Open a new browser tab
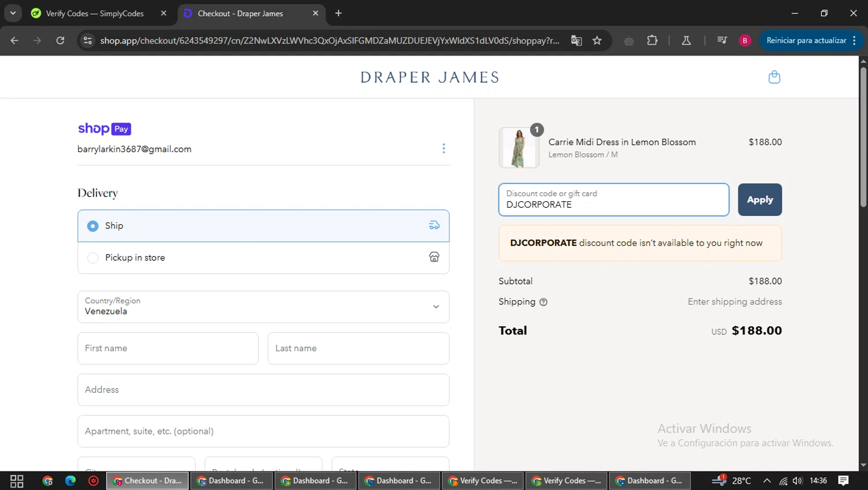The height and width of the screenshot is (490, 868). click(x=339, y=13)
